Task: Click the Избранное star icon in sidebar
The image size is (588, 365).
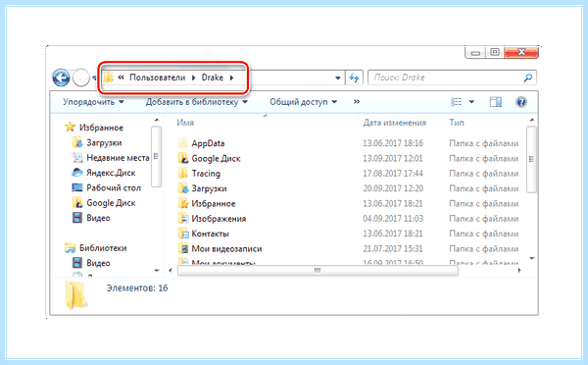Action: tap(70, 127)
